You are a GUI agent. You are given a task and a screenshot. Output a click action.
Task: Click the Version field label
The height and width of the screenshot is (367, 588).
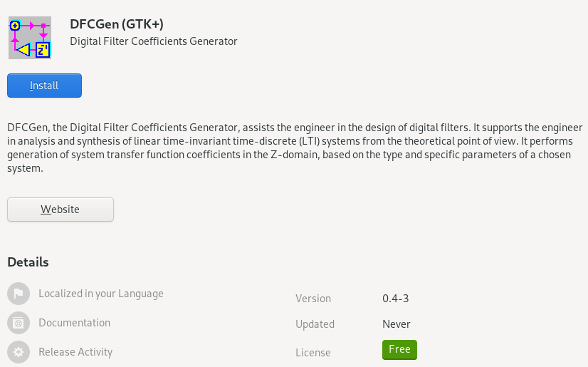click(313, 299)
